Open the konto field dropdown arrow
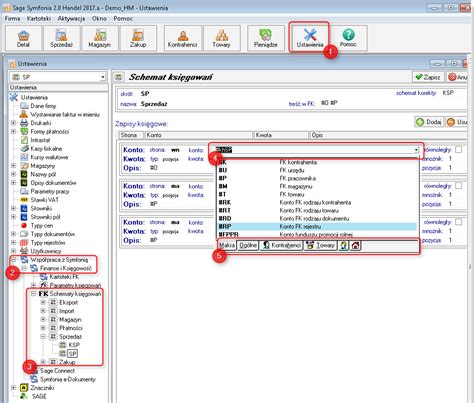This screenshot has height=403, width=474. point(416,150)
